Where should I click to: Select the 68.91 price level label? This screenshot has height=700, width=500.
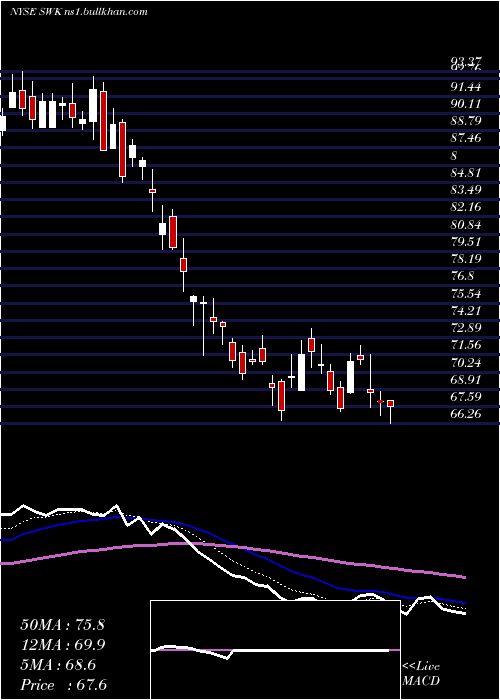[x=466, y=379]
